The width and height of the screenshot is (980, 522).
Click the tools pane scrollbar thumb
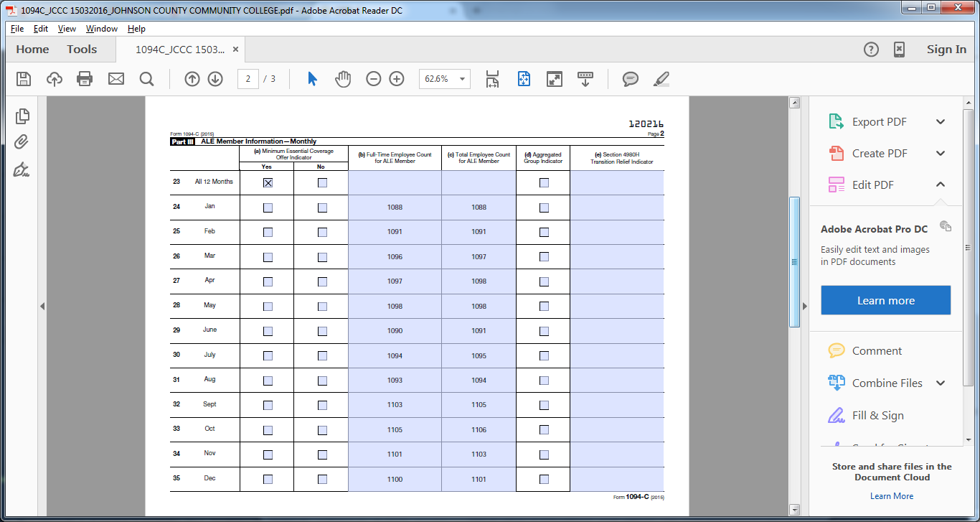(969, 247)
